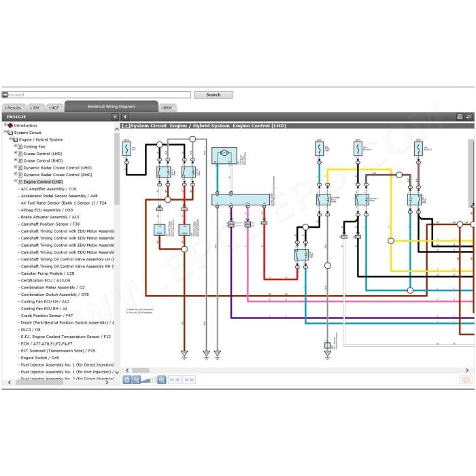The width and height of the screenshot is (476, 476).
Task: Collapse the navigation panel with the left-arrow icon
Action: pos(124,116)
